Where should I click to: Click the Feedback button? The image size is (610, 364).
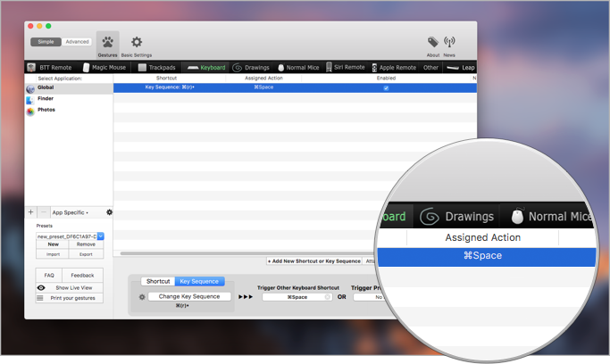coord(82,275)
